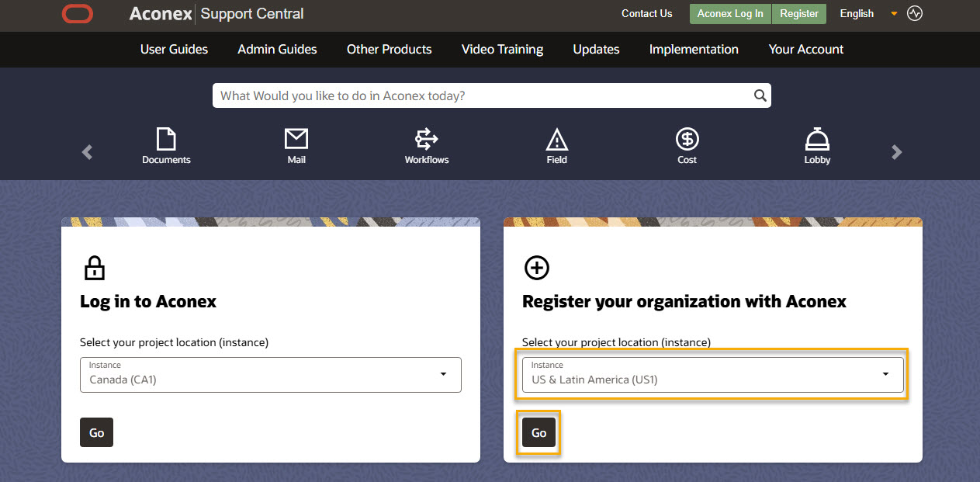Click the Oracle logo icon
Viewport: 980px width, 482px height.
(78, 13)
